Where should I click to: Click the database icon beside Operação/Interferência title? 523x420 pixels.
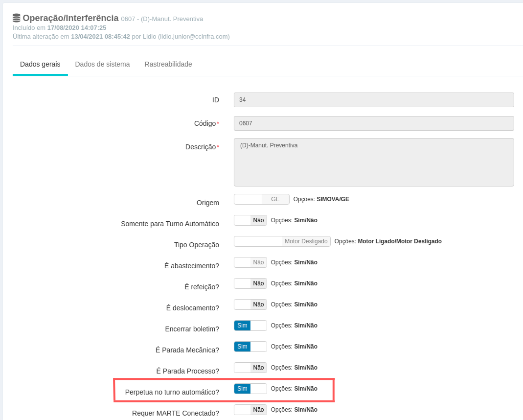[x=17, y=18]
